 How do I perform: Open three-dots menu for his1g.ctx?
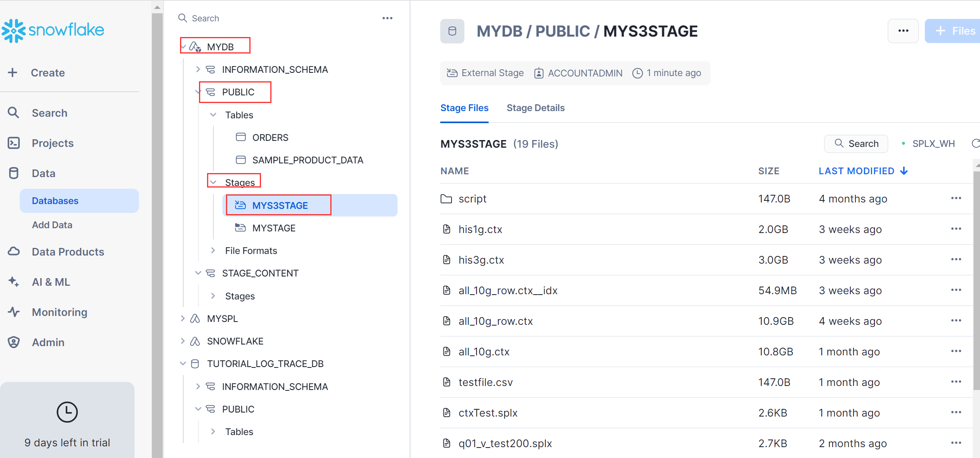click(x=956, y=229)
